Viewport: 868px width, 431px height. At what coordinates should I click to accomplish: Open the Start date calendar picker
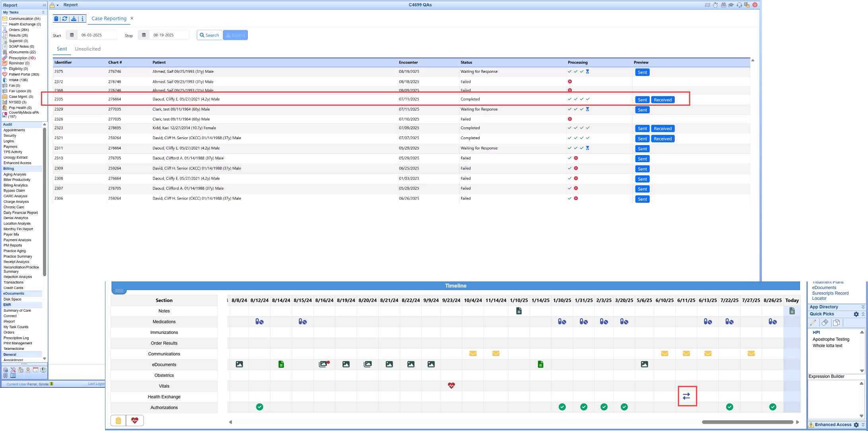coord(72,35)
